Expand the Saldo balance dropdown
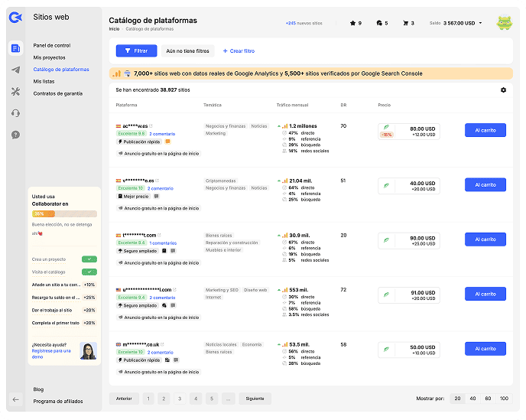This screenshot has width=526, height=420. tap(480, 23)
